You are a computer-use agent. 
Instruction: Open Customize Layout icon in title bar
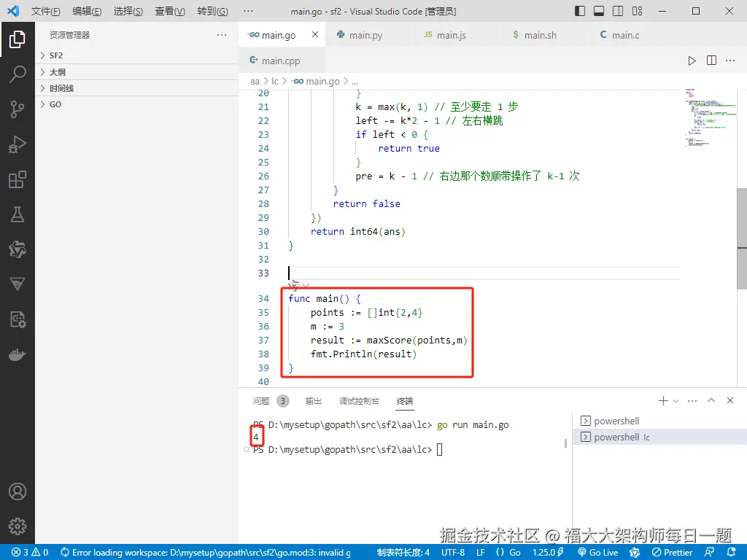click(x=637, y=11)
